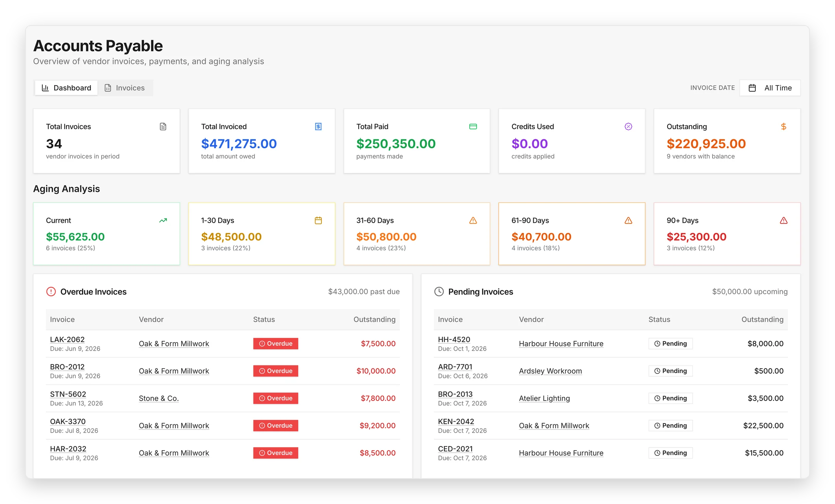The width and height of the screenshot is (835, 504).
Task: Open invoice HAR-2032
Action: [x=68, y=449]
